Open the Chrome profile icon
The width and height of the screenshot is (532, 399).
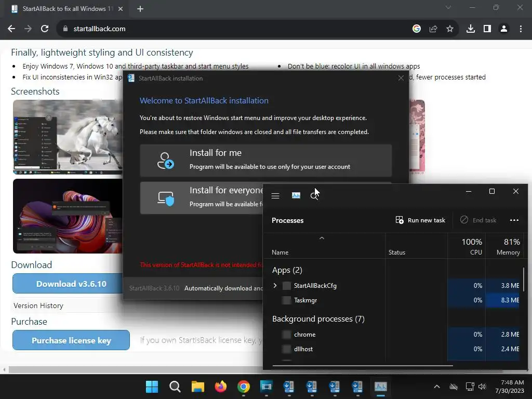tap(504, 29)
